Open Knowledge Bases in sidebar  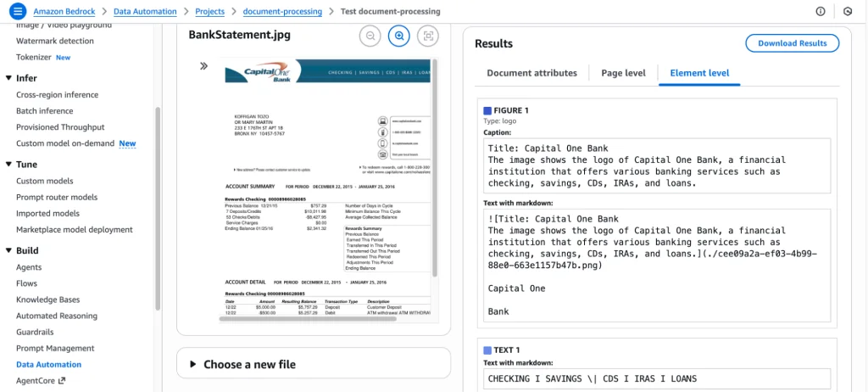tap(47, 300)
